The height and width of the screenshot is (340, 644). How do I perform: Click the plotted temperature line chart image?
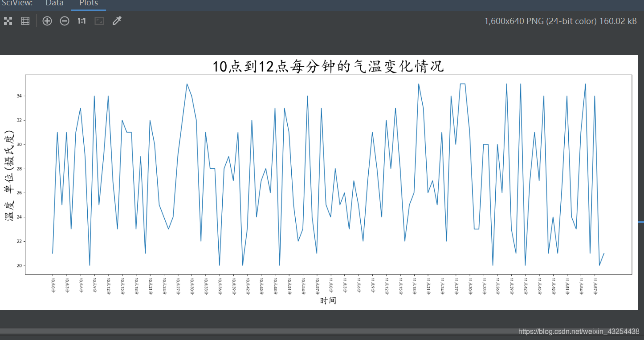[x=319, y=182]
